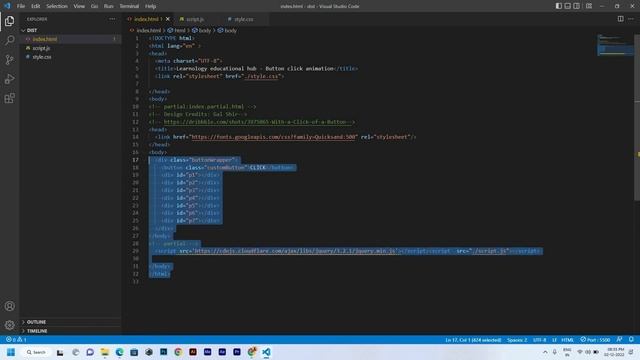Open the Manage gear icon
This screenshot has width=640, height=360.
click(9, 325)
